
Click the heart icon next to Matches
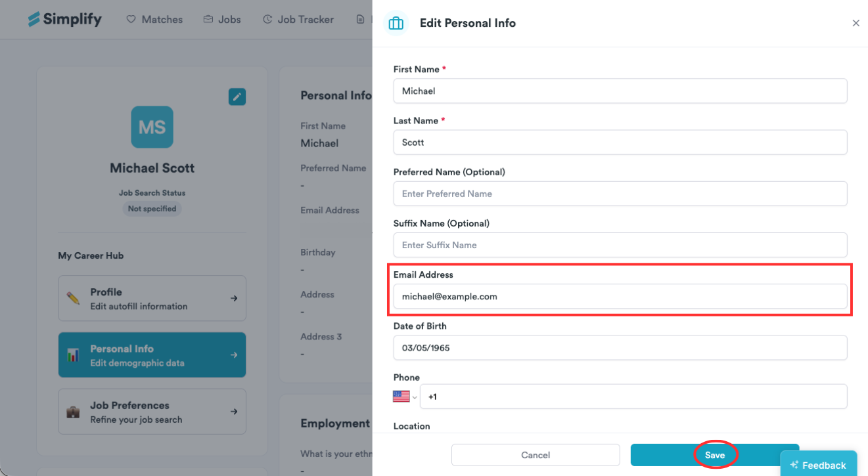(131, 20)
